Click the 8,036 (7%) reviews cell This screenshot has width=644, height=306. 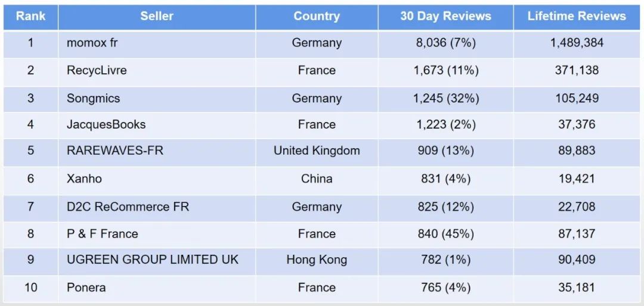[x=445, y=43]
